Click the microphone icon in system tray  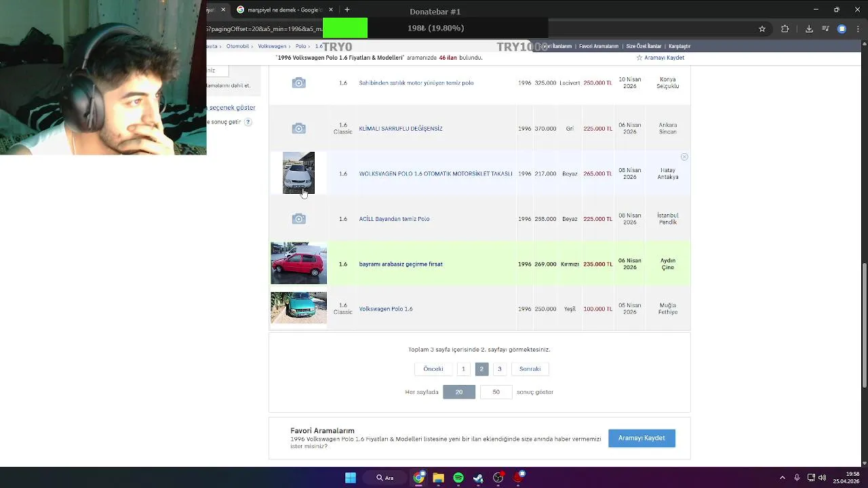(797, 478)
